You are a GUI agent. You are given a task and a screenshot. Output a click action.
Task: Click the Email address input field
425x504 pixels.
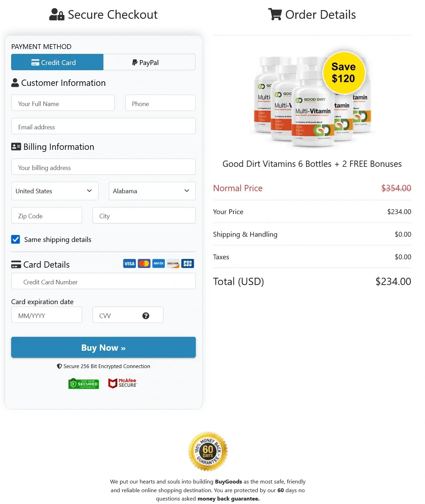(x=103, y=126)
